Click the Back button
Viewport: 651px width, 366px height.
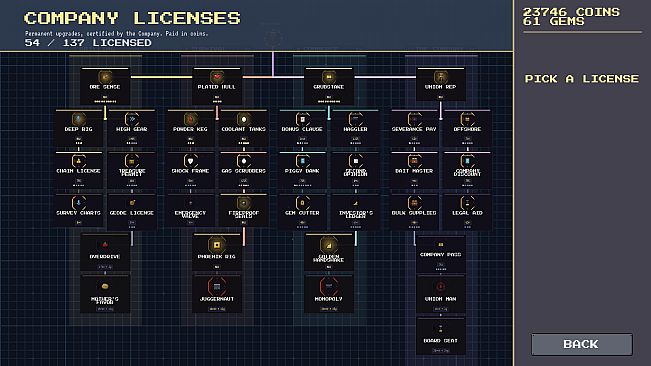[x=582, y=344]
